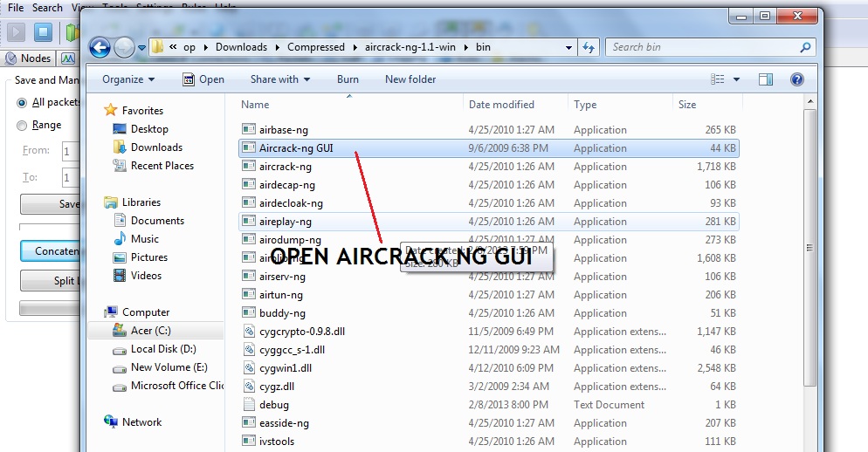Viewport: 868px width, 452px height.
Task: Select New Volume (E:) drive
Action: coord(169,366)
